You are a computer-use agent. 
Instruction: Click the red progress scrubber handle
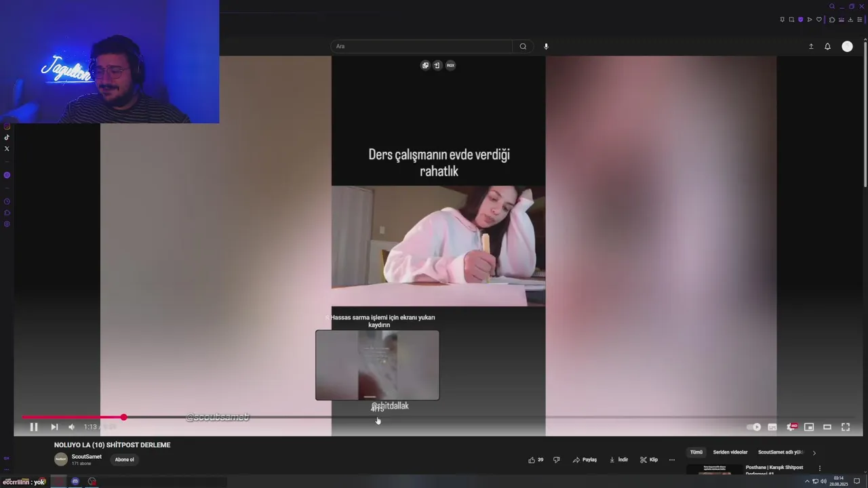pos(123,417)
